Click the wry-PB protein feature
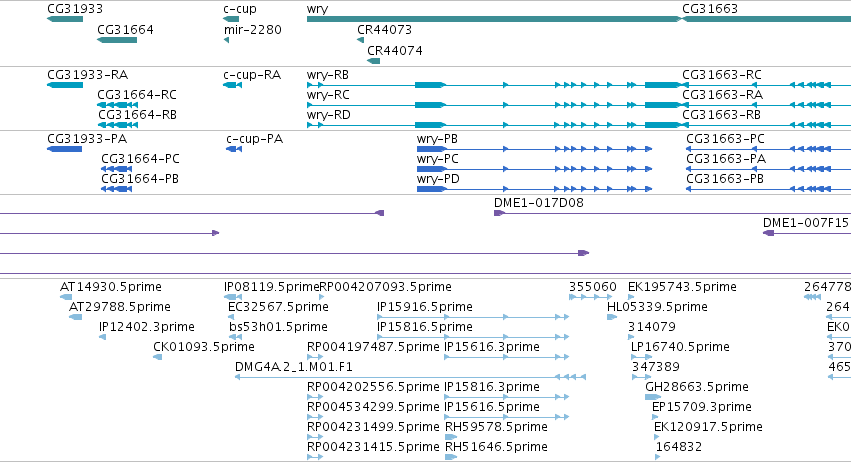Image resolution: width=851 pixels, height=462 pixels. coord(534,149)
